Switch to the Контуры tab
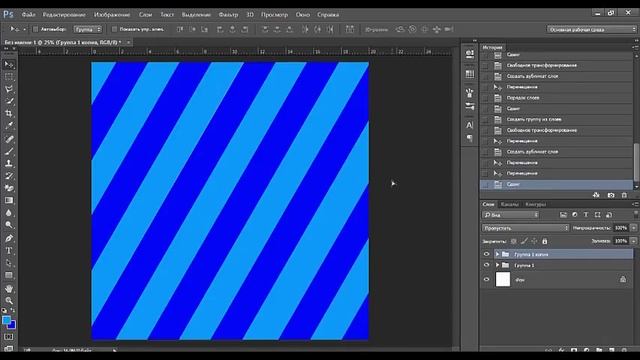 tap(535, 204)
